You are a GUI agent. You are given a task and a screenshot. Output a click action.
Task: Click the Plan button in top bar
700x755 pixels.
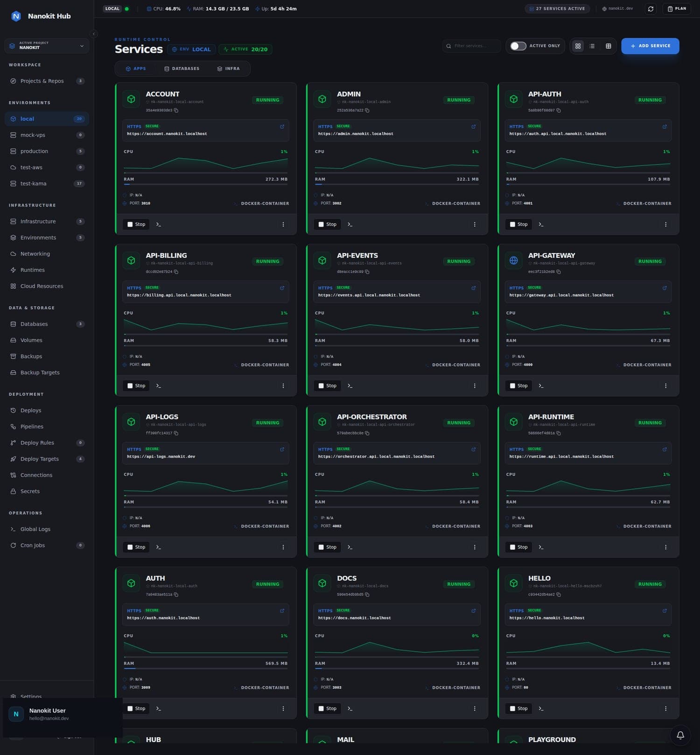pos(677,9)
